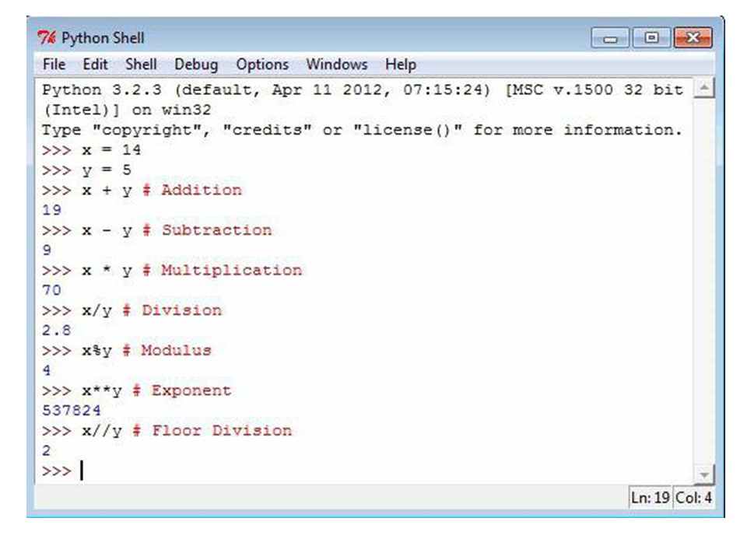Click the output value 4
Image resolution: width=747 pixels, height=560 pixels.
pos(47,370)
